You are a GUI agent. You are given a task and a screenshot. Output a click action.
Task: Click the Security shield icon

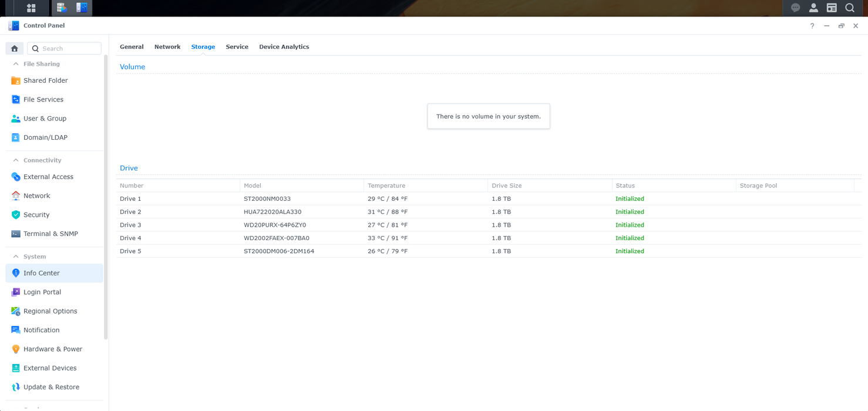click(16, 215)
